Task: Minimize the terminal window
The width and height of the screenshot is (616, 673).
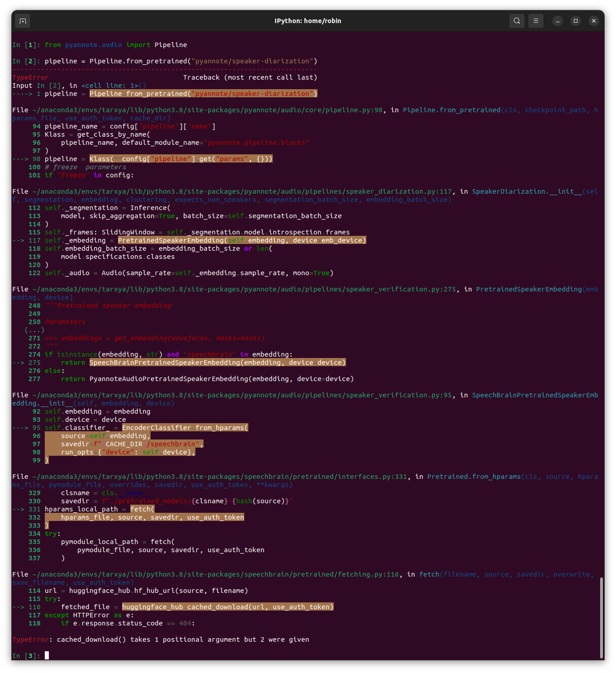Action: coord(557,21)
